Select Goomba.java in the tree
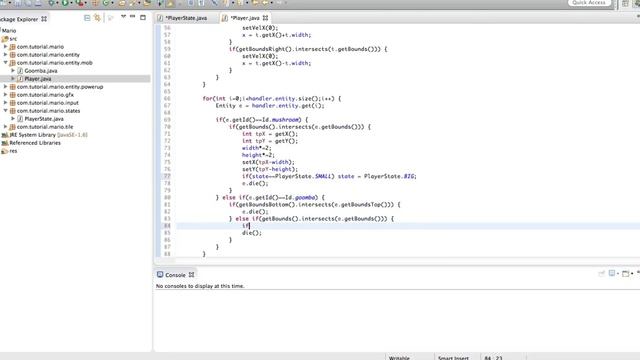 pyautogui.click(x=41, y=71)
